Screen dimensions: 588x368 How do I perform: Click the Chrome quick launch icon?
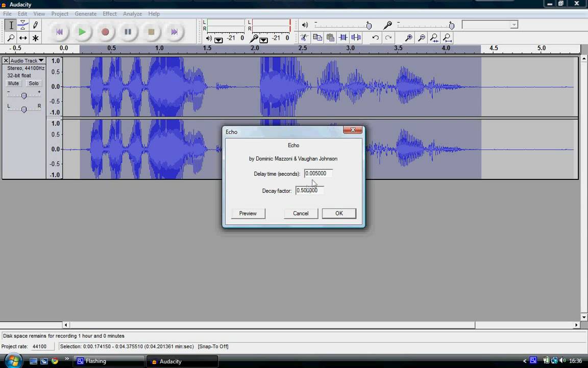(x=55, y=361)
